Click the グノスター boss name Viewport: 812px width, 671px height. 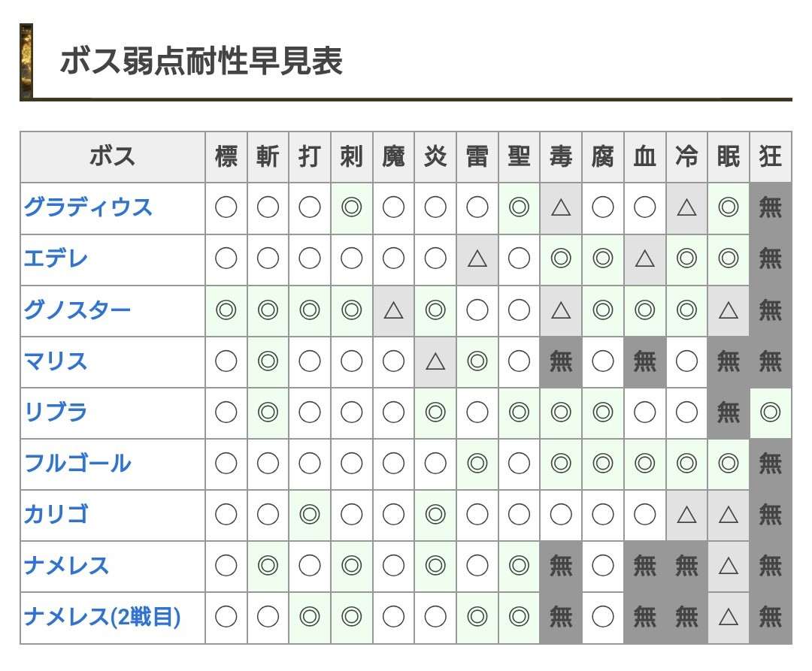click(77, 310)
